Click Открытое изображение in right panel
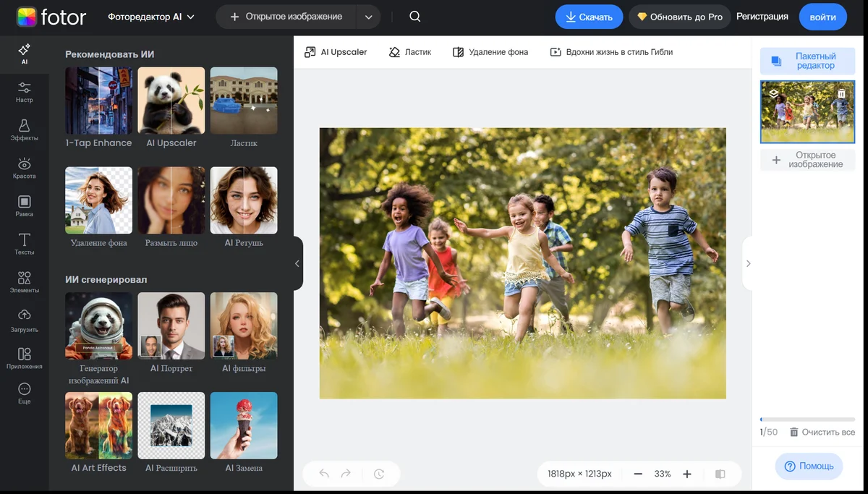The width and height of the screenshot is (868, 494). [807, 160]
